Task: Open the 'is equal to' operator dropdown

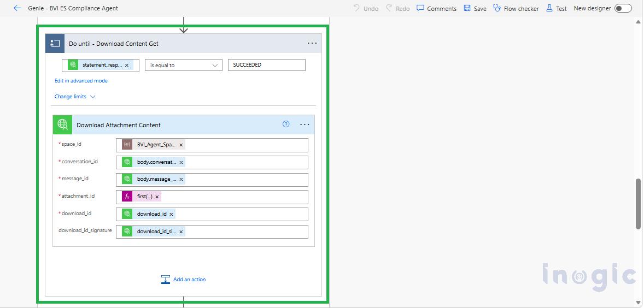Action: tap(184, 65)
